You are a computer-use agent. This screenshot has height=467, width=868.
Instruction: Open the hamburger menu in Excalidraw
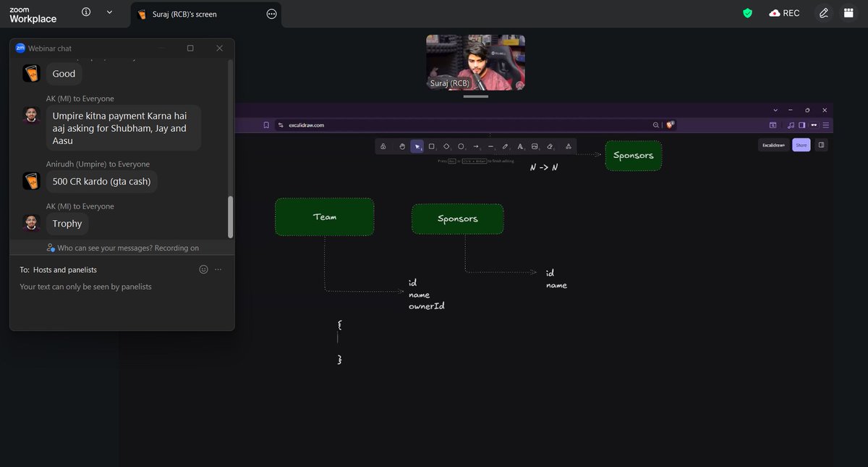[825, 125]
